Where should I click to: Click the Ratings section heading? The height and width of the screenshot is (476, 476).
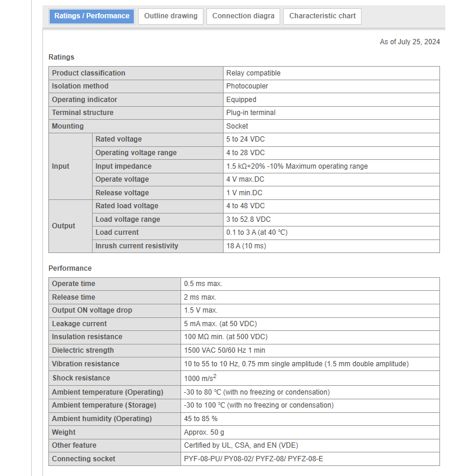pos(61,57)
